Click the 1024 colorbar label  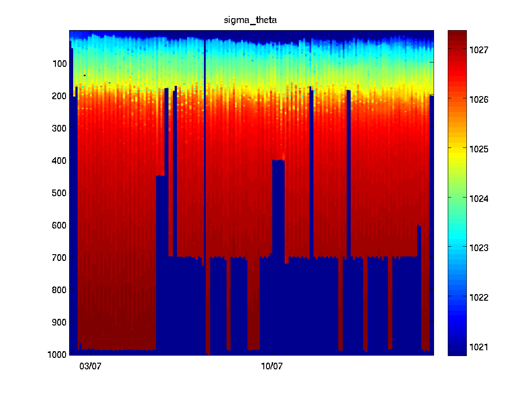point(479,198)
